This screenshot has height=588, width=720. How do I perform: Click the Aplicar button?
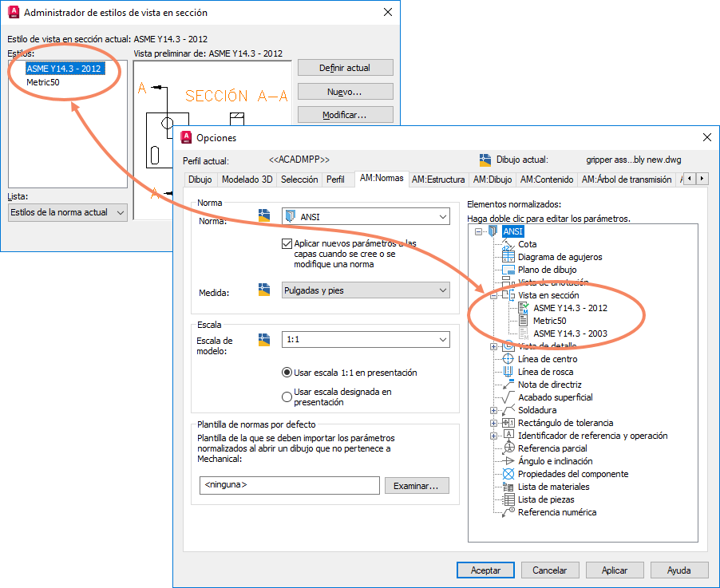[x=615, y=570]
